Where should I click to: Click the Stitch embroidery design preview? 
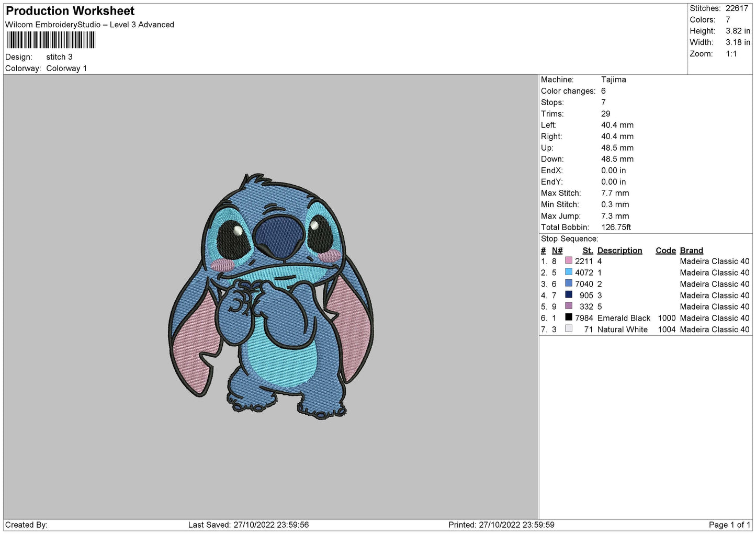[x=271, y=297]
